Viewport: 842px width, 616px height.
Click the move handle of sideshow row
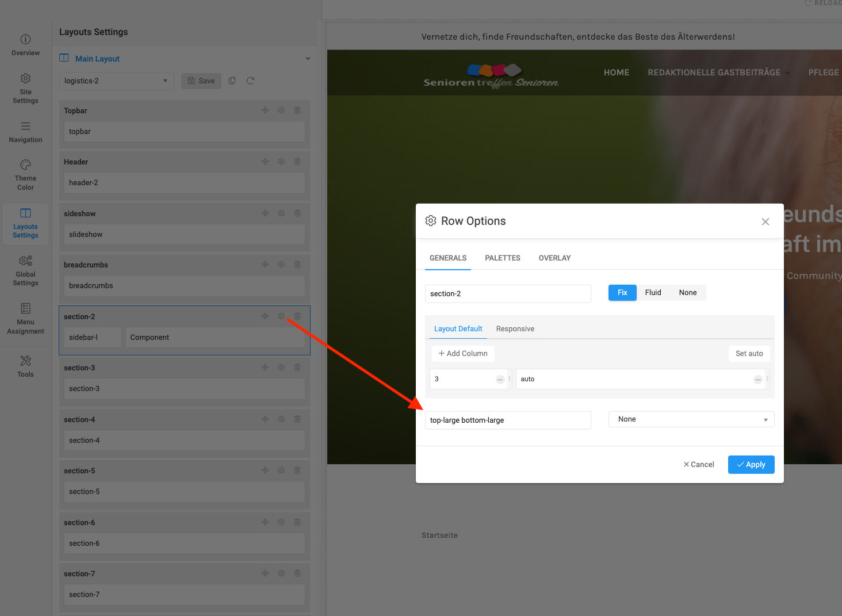click(x=265, y=213)
